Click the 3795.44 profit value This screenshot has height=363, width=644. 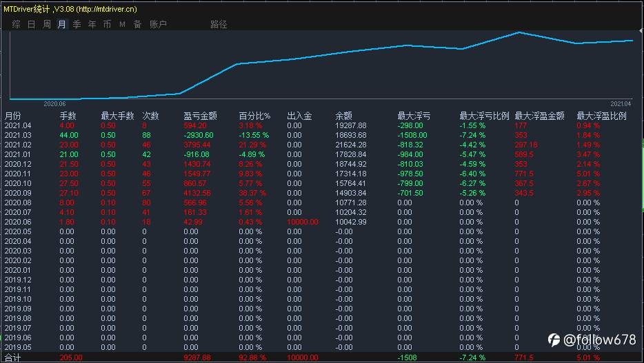point(197,145)
